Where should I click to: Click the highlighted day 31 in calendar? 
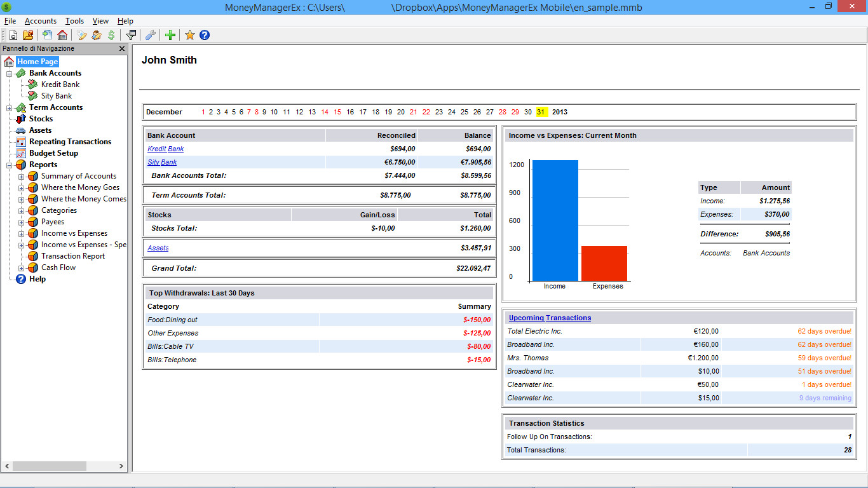pyautogui.click(x=541, y=112)
